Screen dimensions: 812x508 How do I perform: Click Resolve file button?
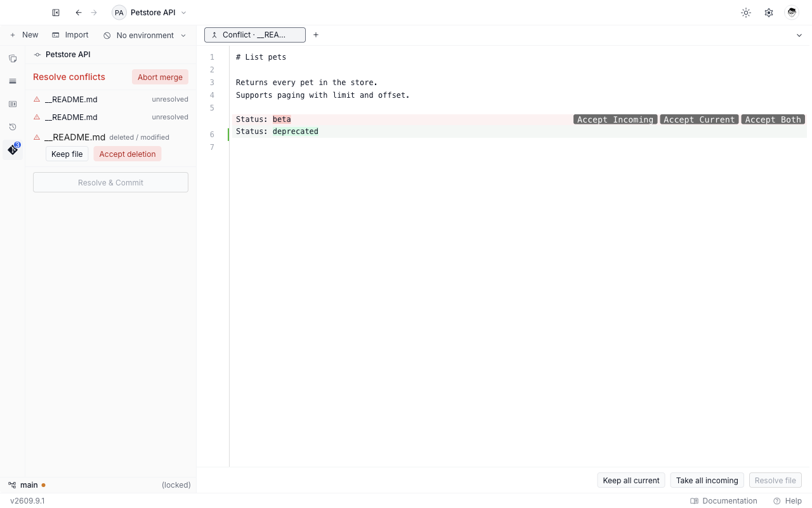click(775, 480)
